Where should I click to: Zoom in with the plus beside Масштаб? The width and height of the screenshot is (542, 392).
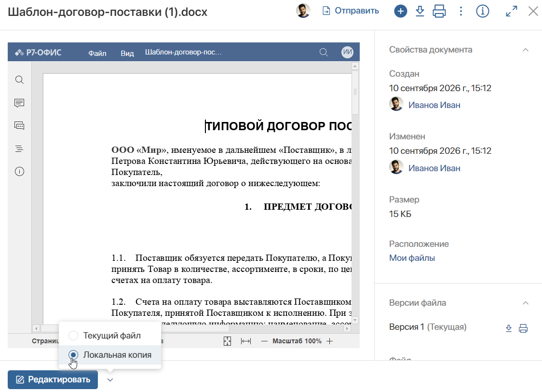(330, 341)
